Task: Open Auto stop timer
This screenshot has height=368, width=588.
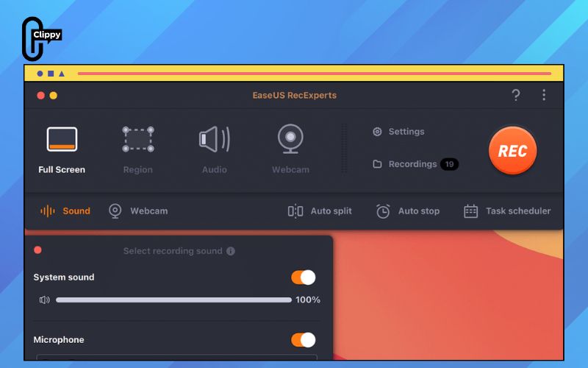Action: (x=408, y=211)
